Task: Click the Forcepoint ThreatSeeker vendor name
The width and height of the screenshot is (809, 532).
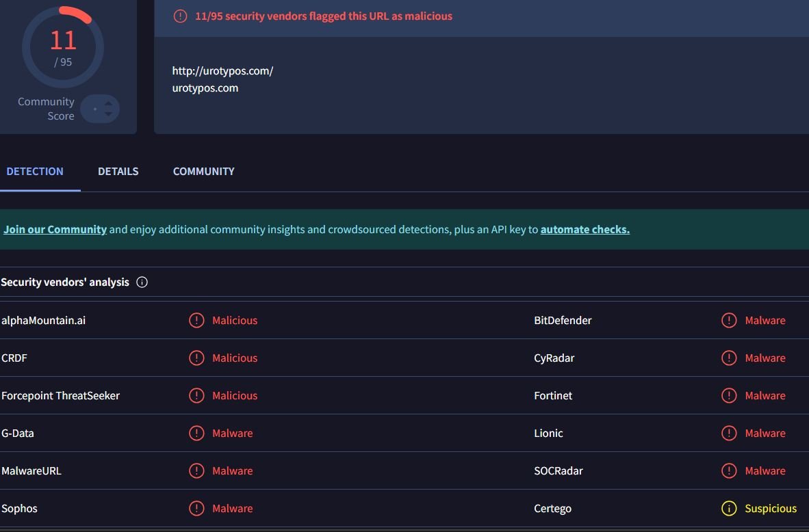Action: point(60,395)
